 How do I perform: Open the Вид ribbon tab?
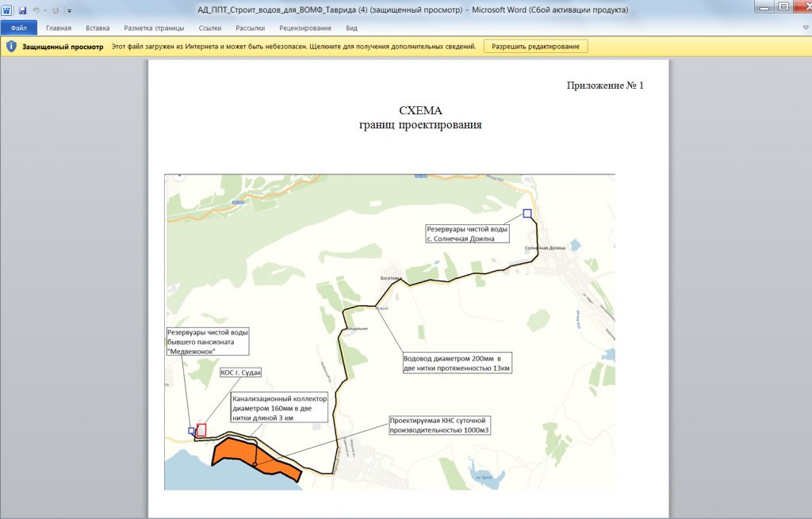[x=352, y=28]
